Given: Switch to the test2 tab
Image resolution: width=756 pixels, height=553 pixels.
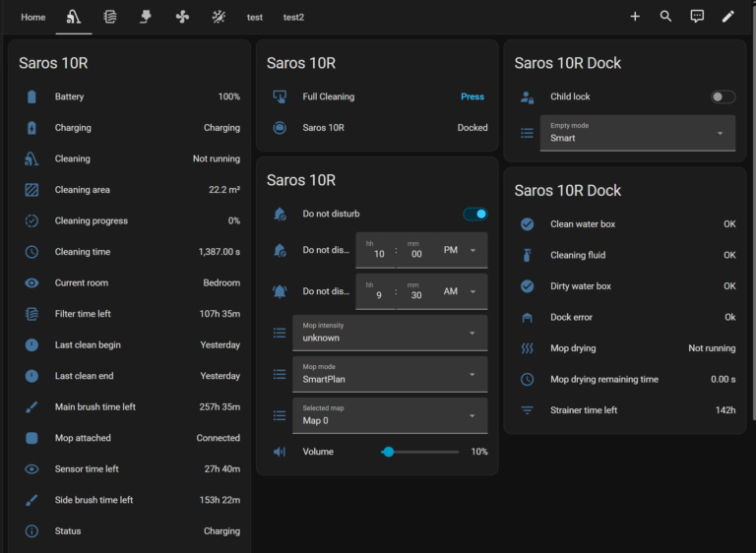Looking at the screenshot, I should coord(293,18).
